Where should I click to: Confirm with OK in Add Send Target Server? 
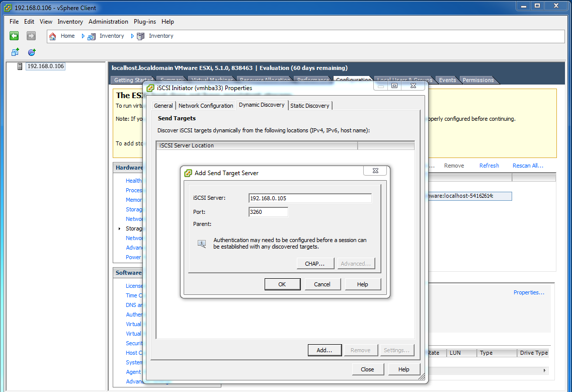282,284
